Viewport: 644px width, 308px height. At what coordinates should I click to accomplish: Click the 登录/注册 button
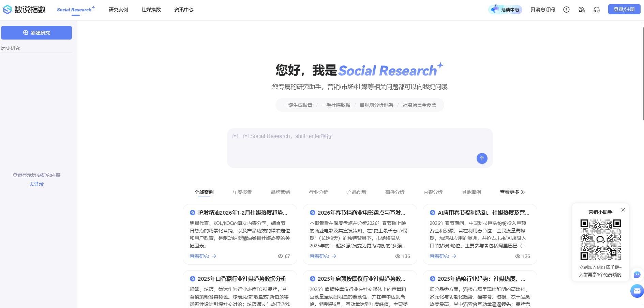point(624,9)
